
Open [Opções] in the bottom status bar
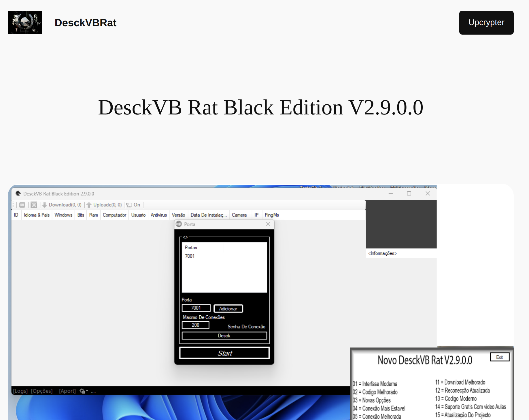point(42,391)
